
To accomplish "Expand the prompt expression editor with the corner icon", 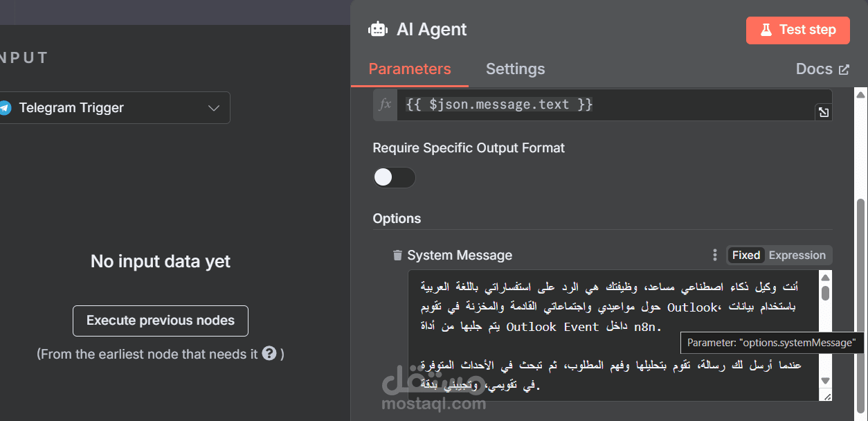I will click(823, 112).
